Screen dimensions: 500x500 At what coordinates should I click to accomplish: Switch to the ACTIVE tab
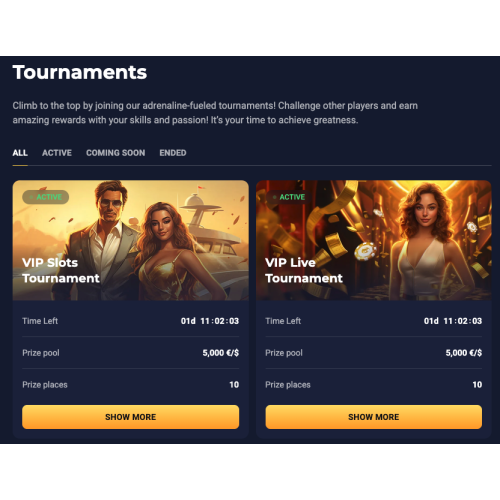(57, 153)
